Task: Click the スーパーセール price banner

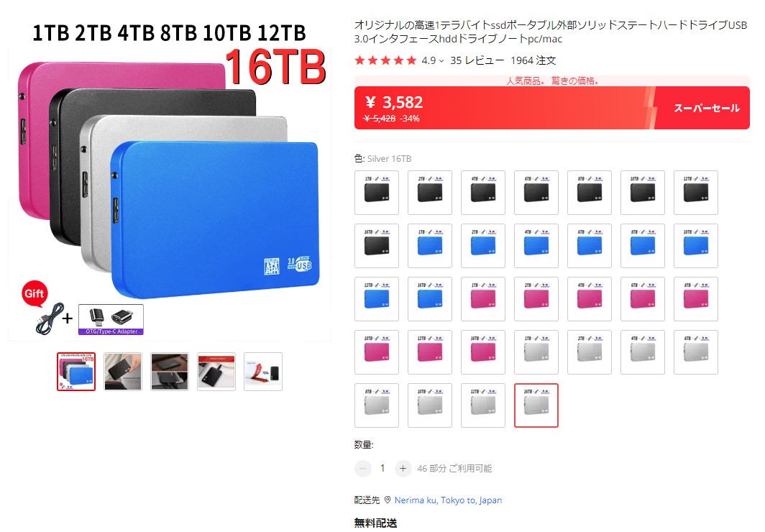Action: tap(551, 108)
